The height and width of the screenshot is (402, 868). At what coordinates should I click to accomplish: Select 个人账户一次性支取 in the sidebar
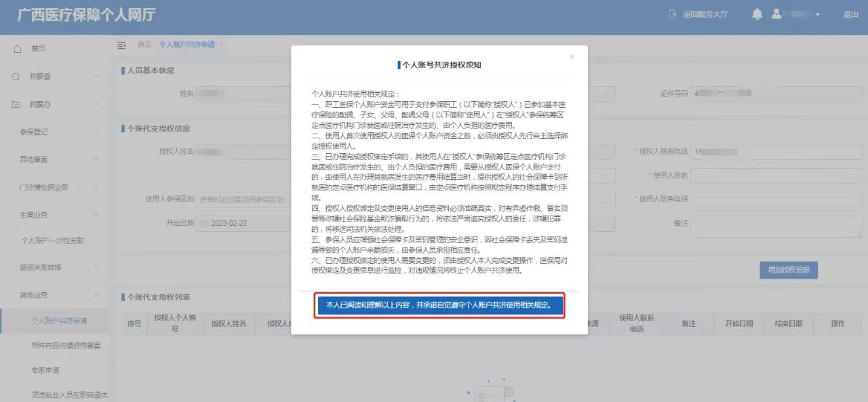point(53,241)
